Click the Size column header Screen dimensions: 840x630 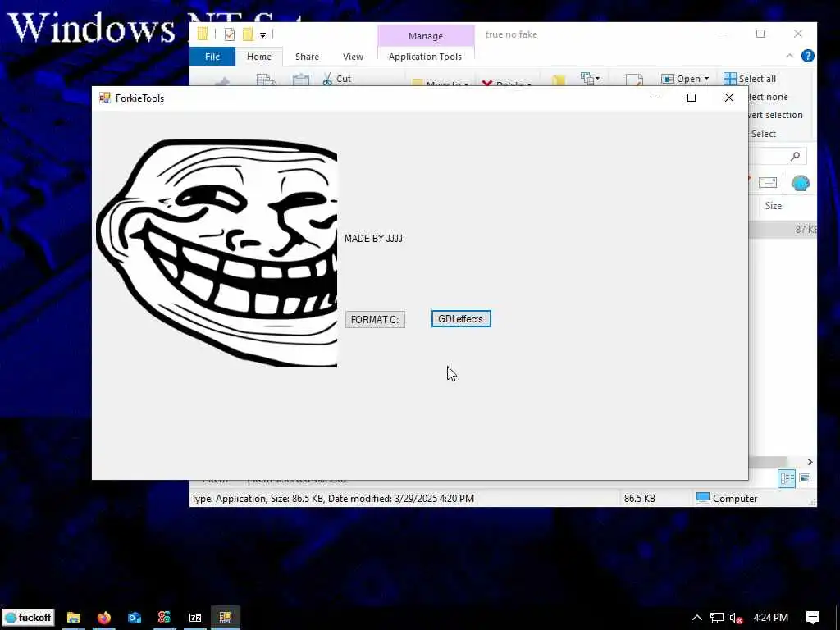[x=773, y=206]
